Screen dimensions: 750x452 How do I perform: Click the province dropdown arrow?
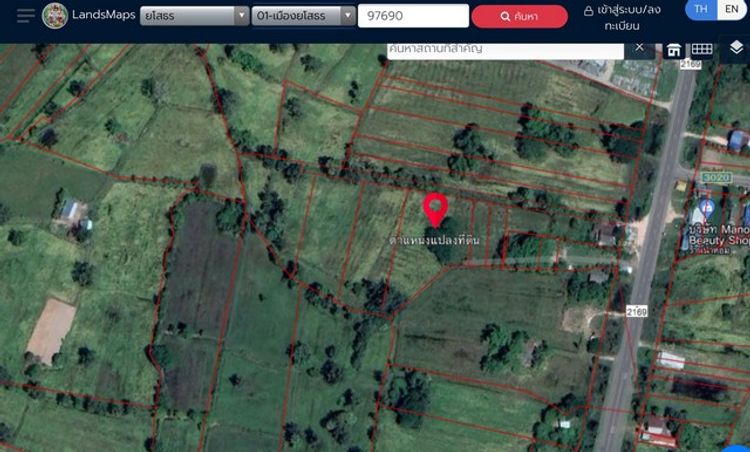pos(242,16)
